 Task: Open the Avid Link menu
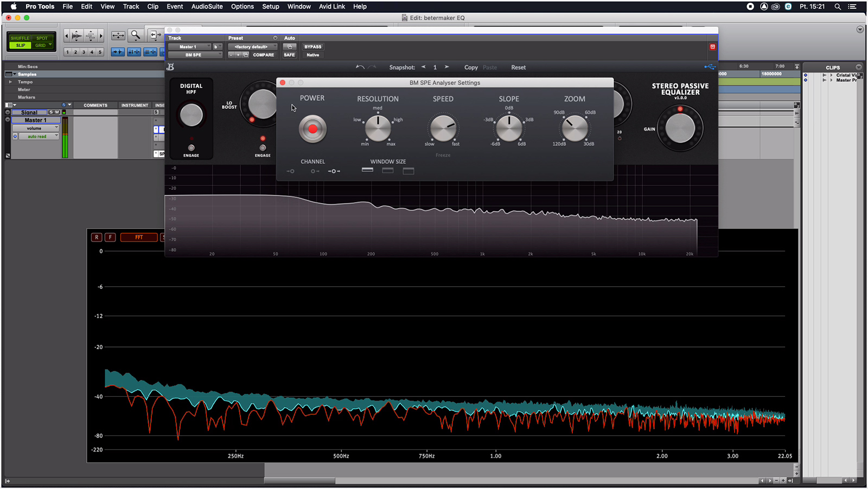[x=331, y=7]
